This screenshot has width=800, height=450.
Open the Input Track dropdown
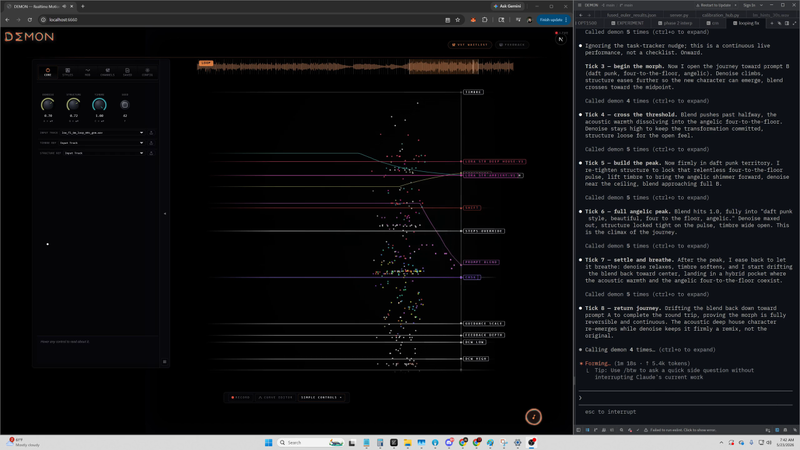(x=102, y=133)
